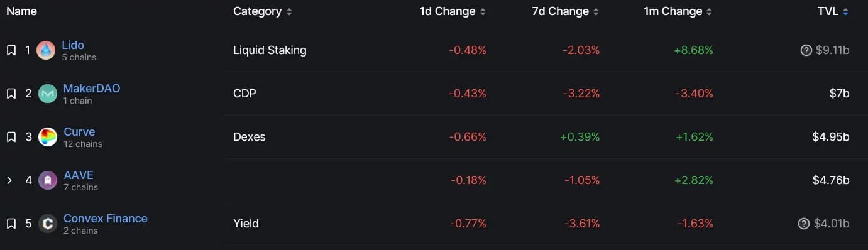Open the Lido protocol link

coord(73,45)
